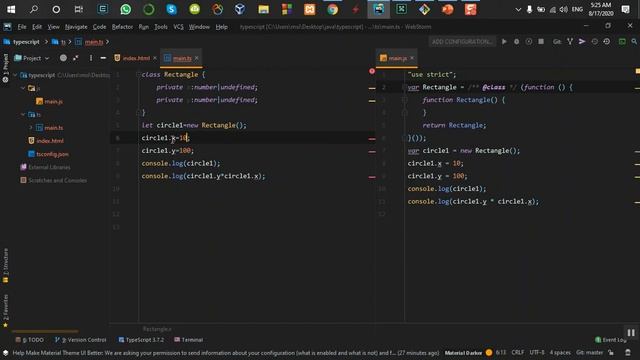Open the VCS menu
This screenshot has width=640, height=360.
click(x=178, y=27)
